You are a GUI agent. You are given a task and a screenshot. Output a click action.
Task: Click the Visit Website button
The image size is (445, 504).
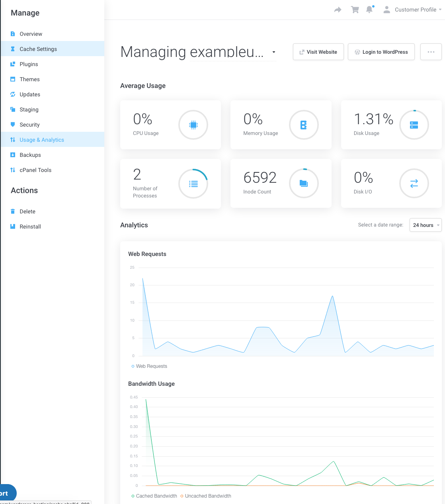pos(318,52)
